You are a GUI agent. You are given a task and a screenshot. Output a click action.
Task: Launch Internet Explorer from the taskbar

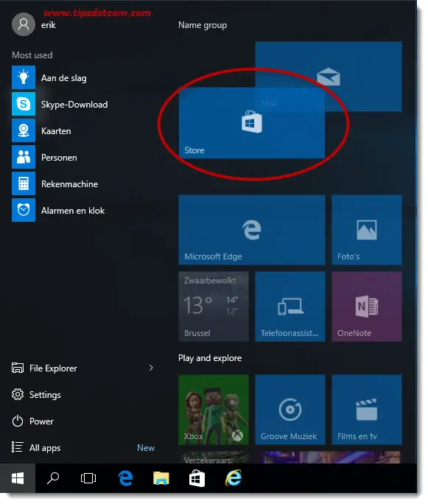coord(234,478)
